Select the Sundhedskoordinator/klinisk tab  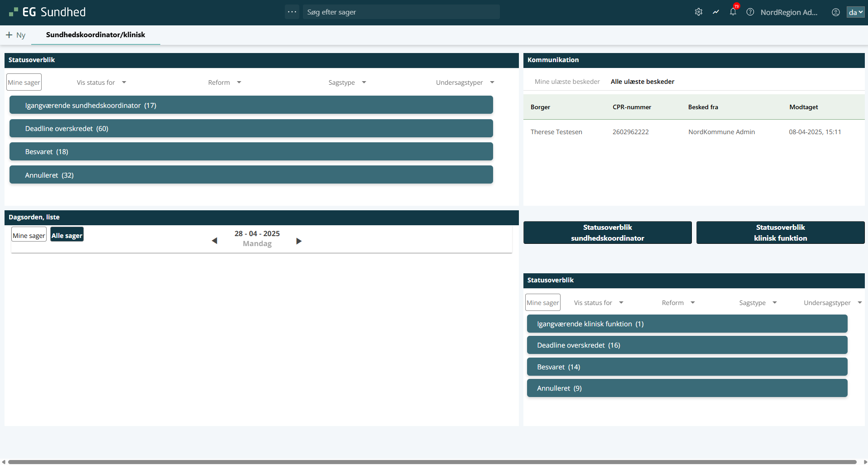(96, 35)
